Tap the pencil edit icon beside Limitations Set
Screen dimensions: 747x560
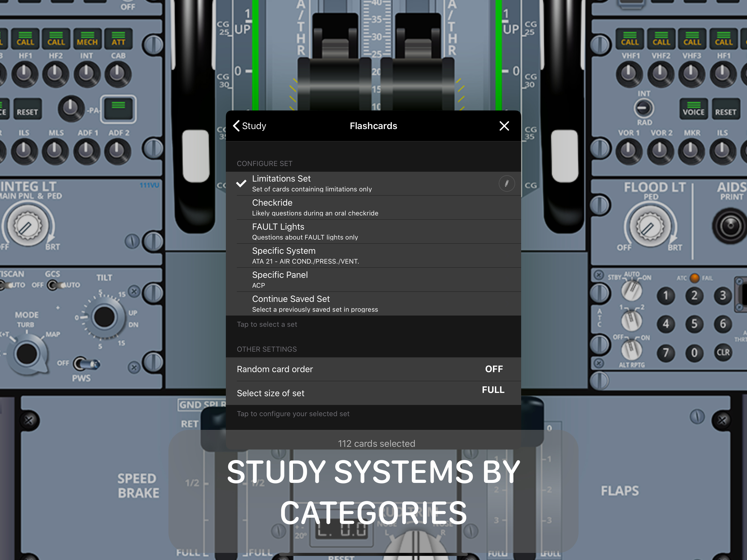[x=507, y=183]
